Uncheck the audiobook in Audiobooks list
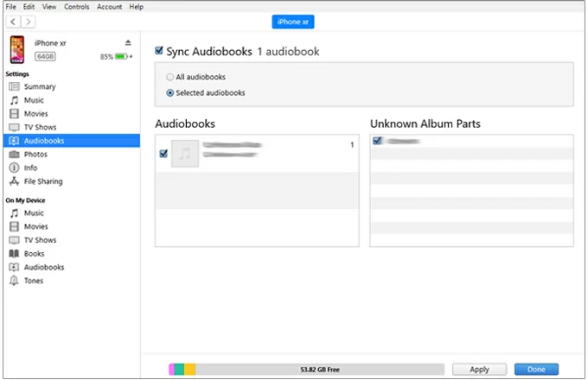This screenshot has width=588, height=380. click(x=163, y=154)
